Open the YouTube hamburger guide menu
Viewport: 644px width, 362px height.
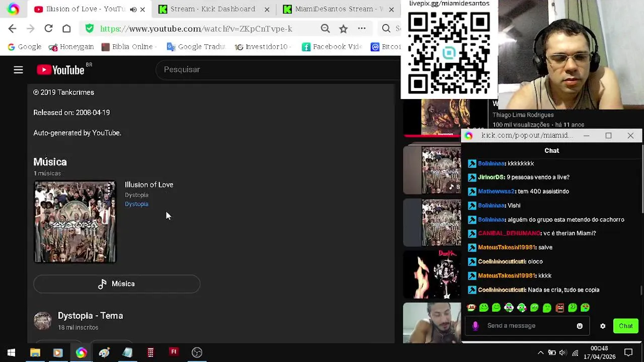tap(18, 70)
